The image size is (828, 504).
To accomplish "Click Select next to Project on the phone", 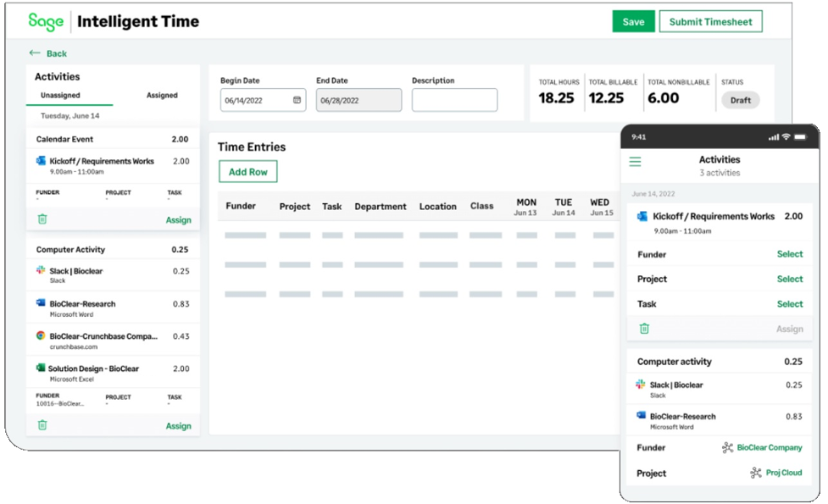I will tap(790, 279).
